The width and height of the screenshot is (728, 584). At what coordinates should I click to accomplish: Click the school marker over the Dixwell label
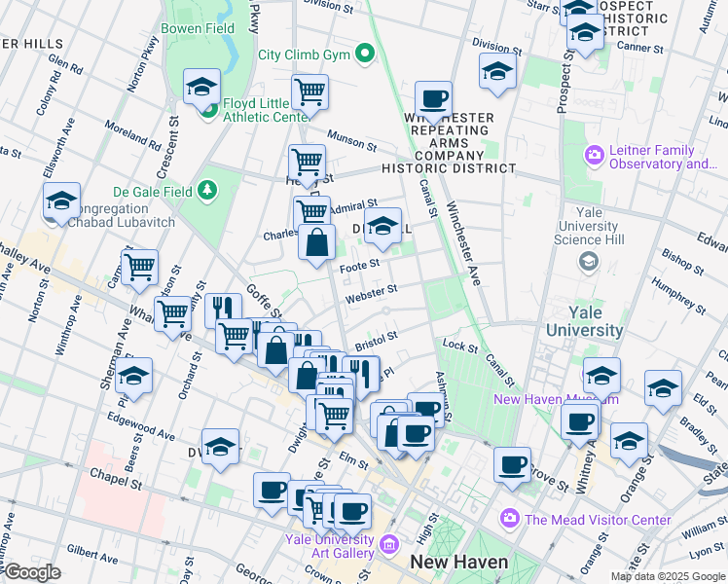(383, 228)
